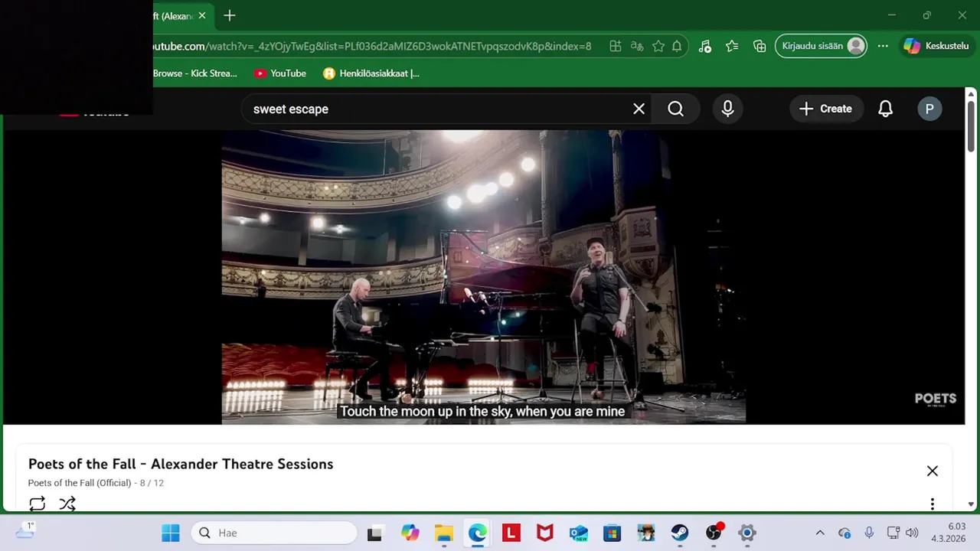Screen dimensions: 980x551
Task: Open Edge settings and more menu
Action: [x=883, y=46]
